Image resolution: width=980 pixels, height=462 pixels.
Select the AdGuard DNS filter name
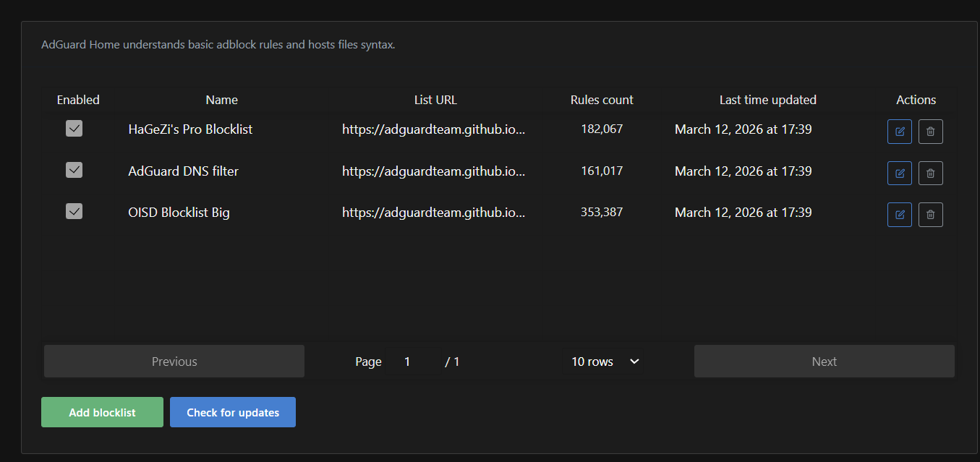[x=183, y=171]
